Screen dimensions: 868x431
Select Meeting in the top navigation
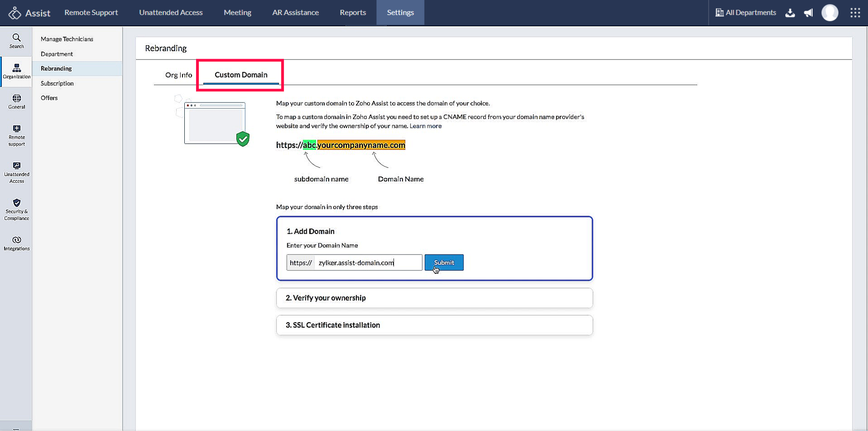point(237,12)
